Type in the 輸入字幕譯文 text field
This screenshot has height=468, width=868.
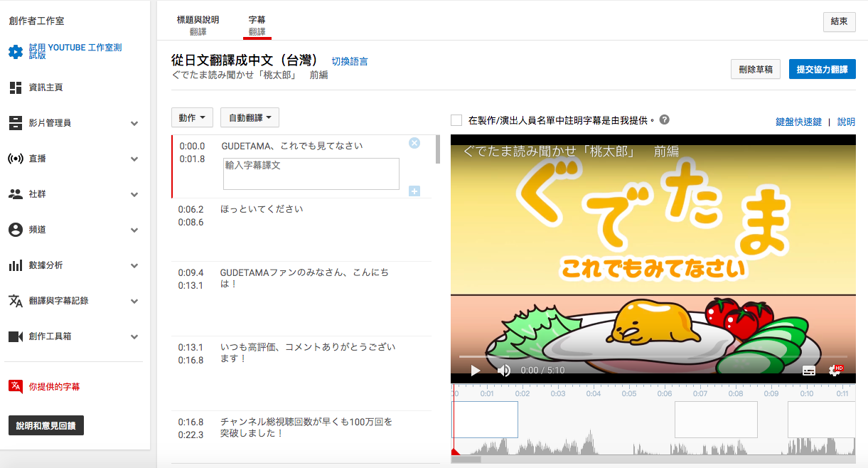pyautogui.click(x=311, y=174)
